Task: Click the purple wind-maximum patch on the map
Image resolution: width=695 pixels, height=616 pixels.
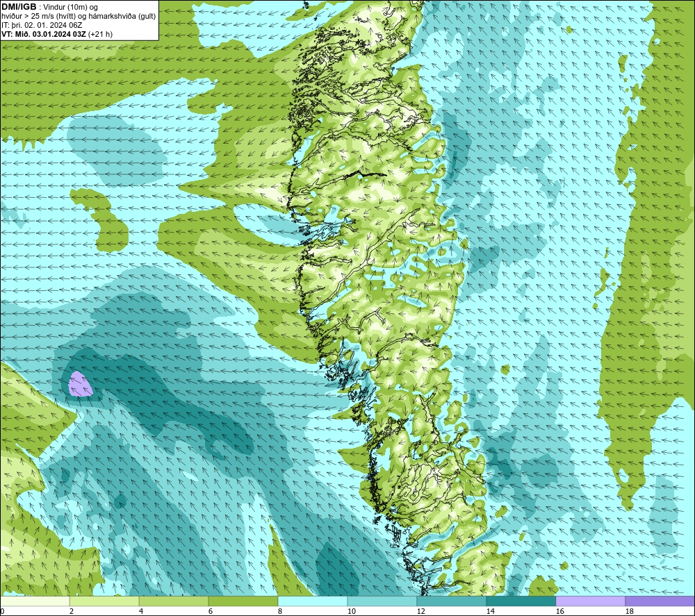Action: [80, 384]
